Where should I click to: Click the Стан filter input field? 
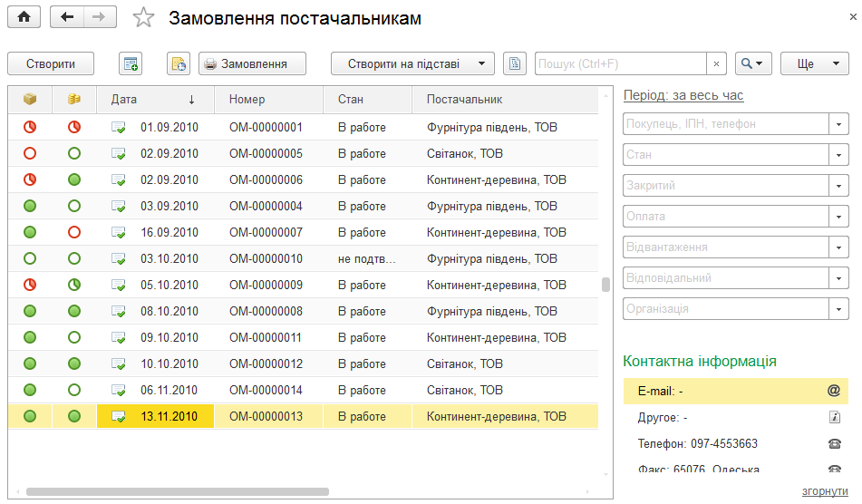(x=726, y=154)
